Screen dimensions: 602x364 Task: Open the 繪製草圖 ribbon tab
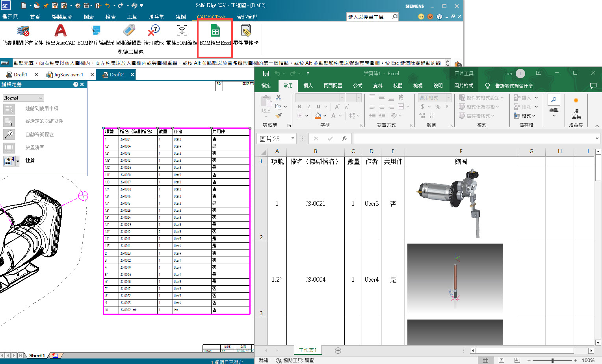(x=62, y=17)
